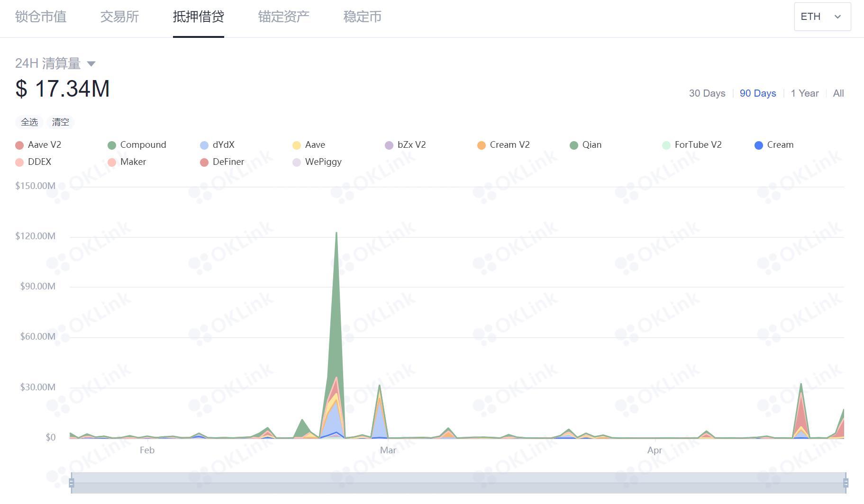Switch to the 稳定币 tab
The image size is (864, 504).
pos(362,17)
